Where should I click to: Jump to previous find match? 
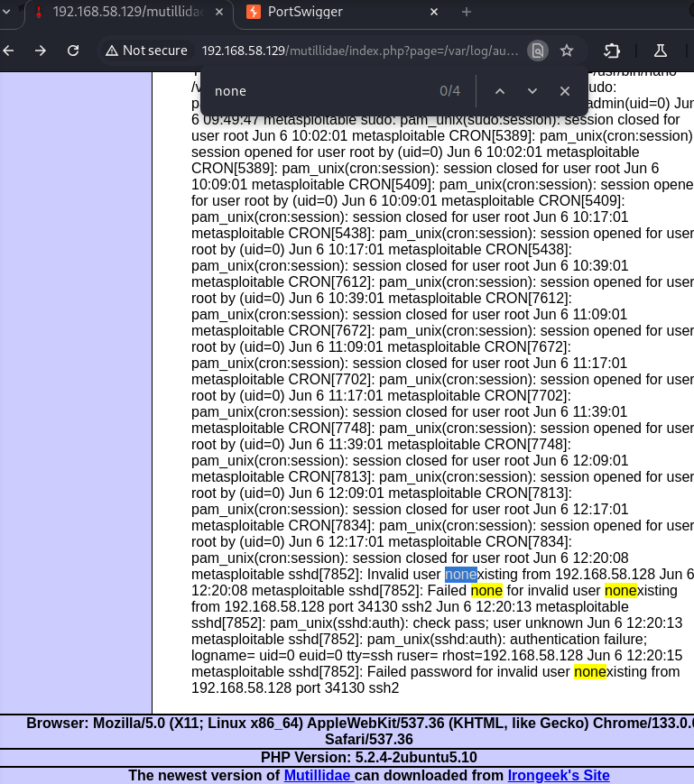[500, 91]
